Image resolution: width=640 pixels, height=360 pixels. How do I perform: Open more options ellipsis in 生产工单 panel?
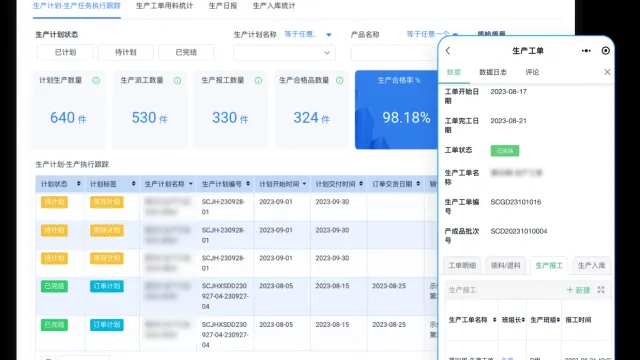coord(586,51)
